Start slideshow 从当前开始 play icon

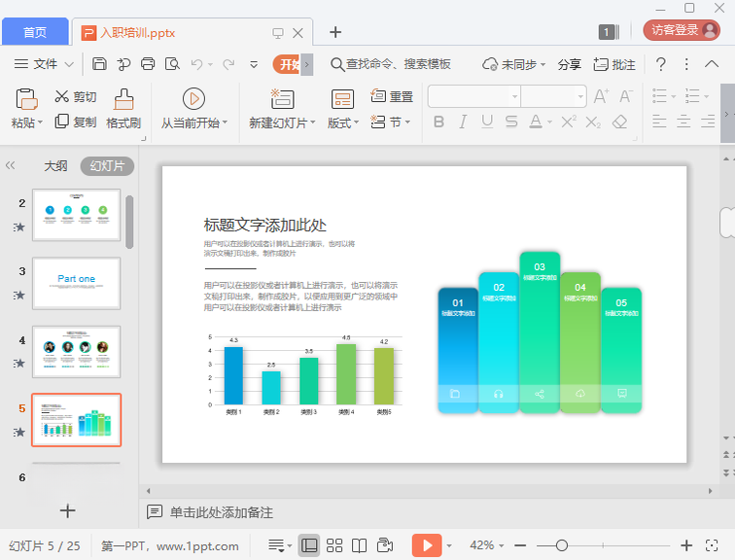[x=193, y=99]
